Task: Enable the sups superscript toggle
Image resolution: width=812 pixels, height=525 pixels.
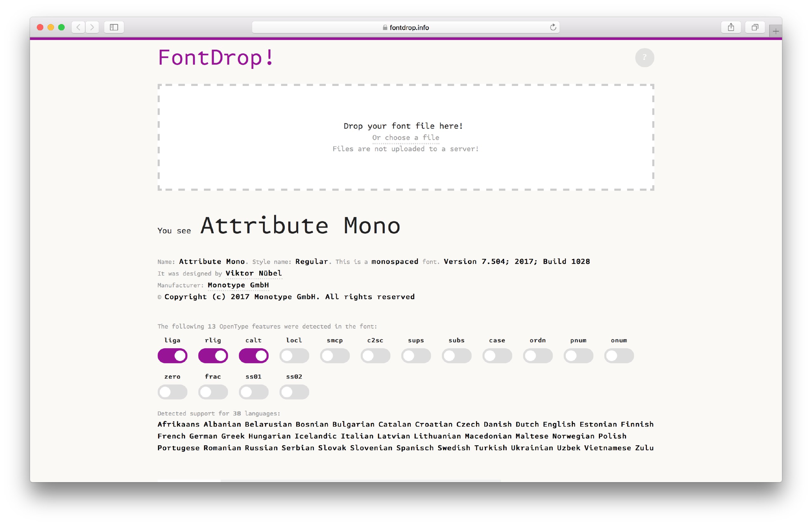Action: point(416,356)
